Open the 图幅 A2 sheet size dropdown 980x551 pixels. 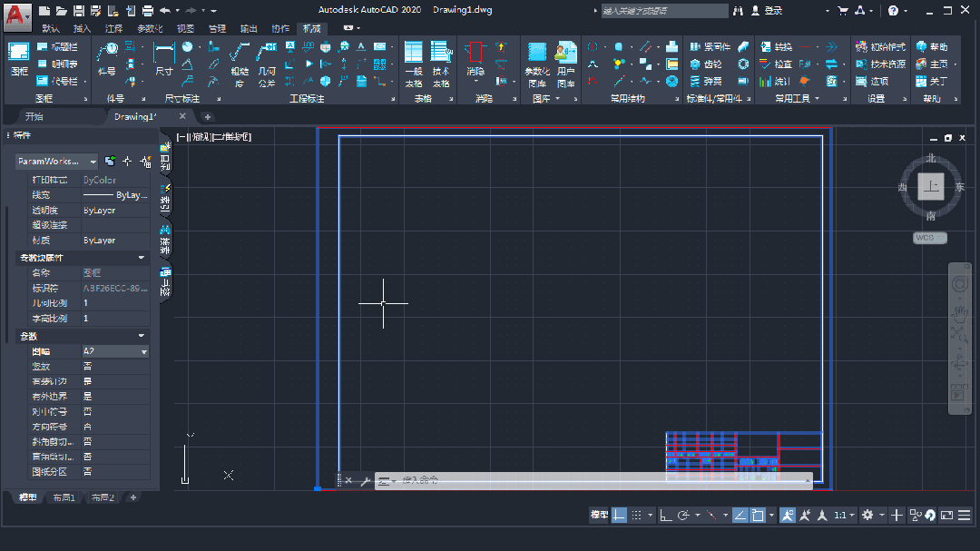[x=115, y=351]
